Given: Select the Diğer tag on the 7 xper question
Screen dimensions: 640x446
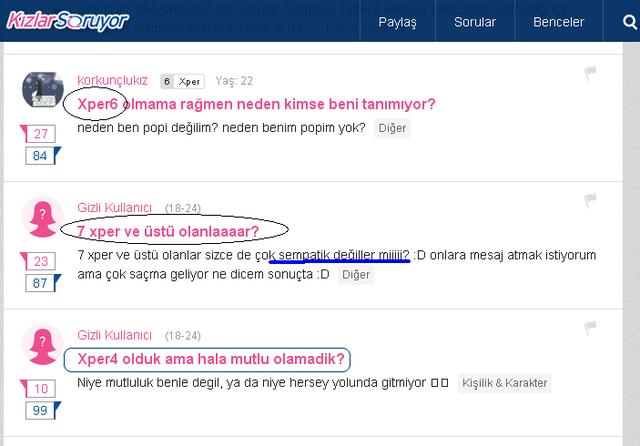Looking at the screenshot, I should (x=356, y=275).
